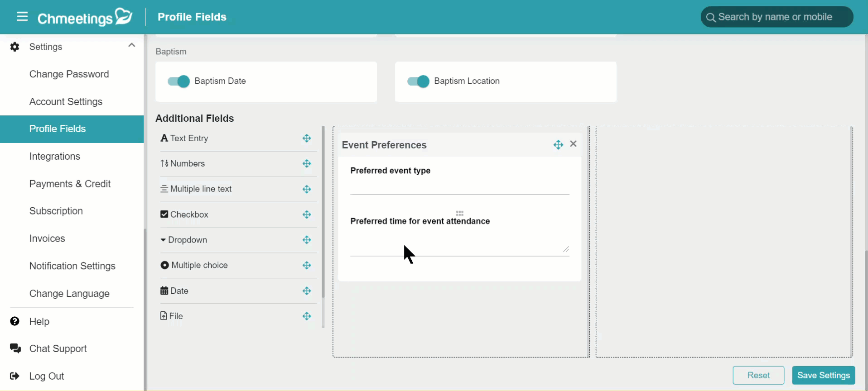Go to Integrations page
868x391 pixels.
tap(55, 157)
